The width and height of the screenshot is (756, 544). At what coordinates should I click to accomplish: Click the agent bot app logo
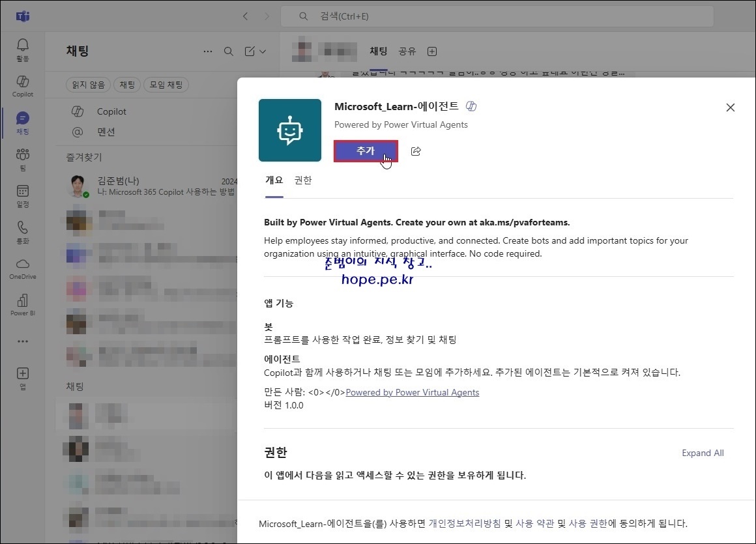click(x=290, y=130)
